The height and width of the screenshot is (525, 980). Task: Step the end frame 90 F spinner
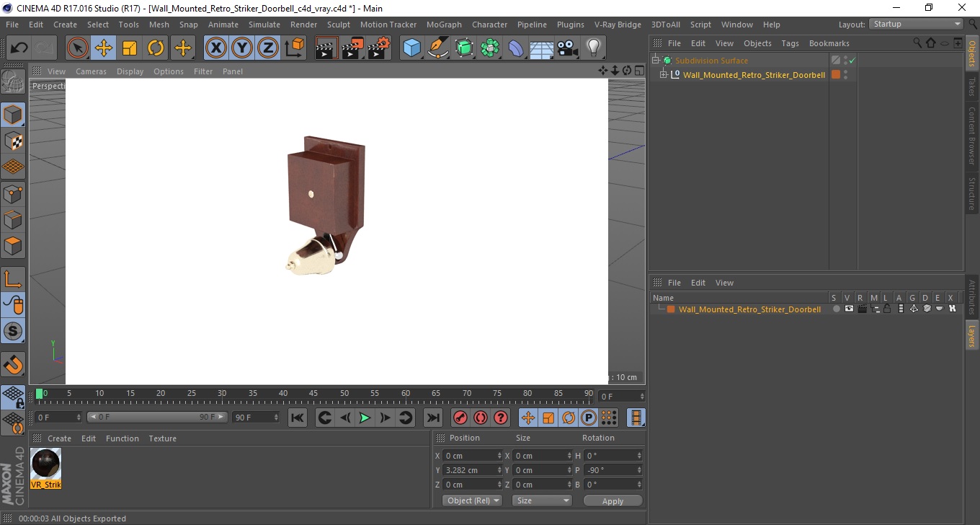point(276,418)
